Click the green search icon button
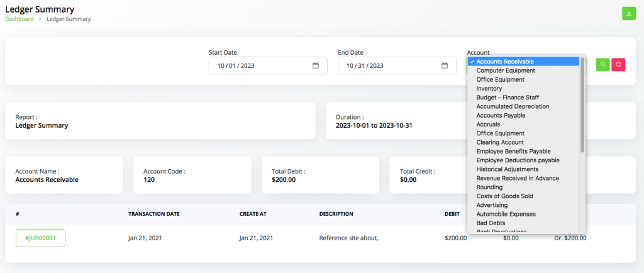The width and height of the screenshot is (644, 273). click(x=602, y=64)
